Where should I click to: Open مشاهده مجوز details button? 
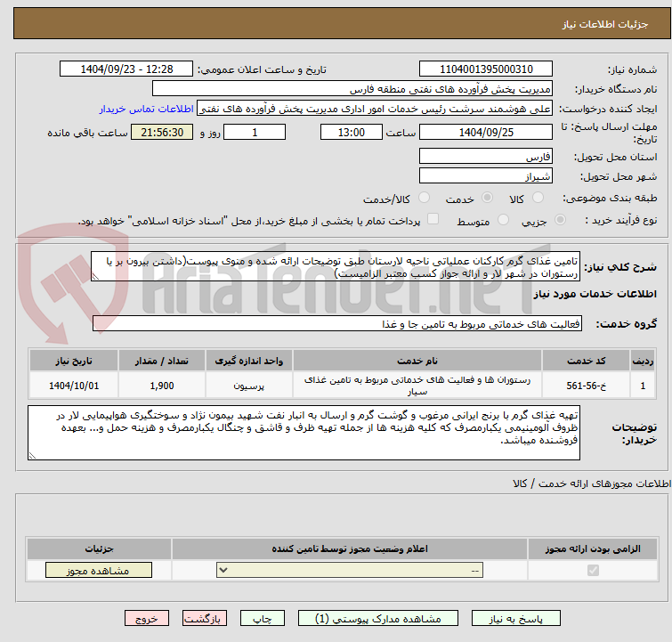(99, 571)
